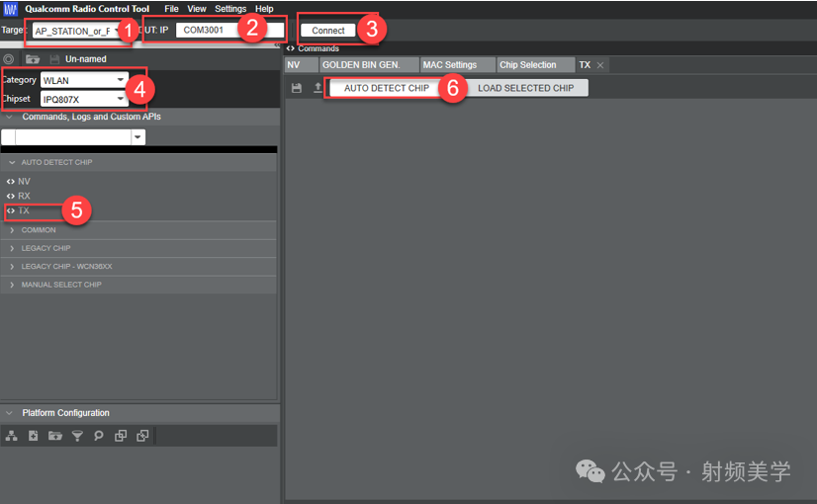The width and height of the screenshot is (817, 504).
Task: Click the network hierarchy icon in Platform Configuration
Action: point(12,436)
